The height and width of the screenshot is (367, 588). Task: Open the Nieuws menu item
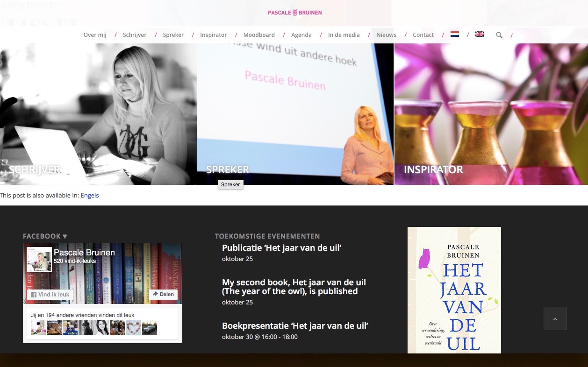coord(386,35)
